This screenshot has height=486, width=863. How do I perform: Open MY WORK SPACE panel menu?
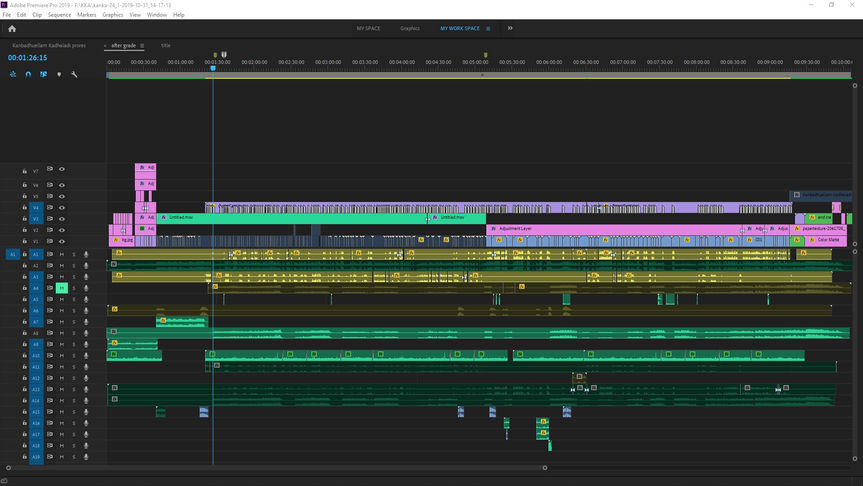(488, 29)
